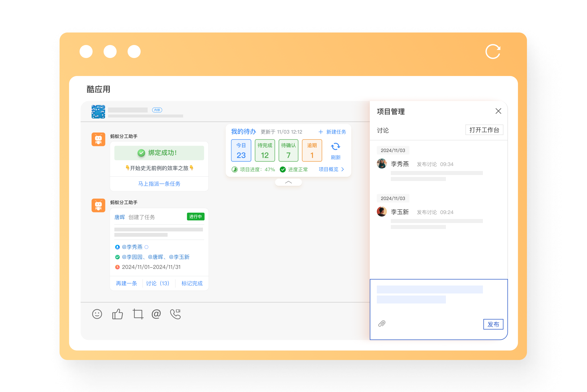Close the 项目管理 side panel
The image size is (587, 392).
(x=498, y=111)
